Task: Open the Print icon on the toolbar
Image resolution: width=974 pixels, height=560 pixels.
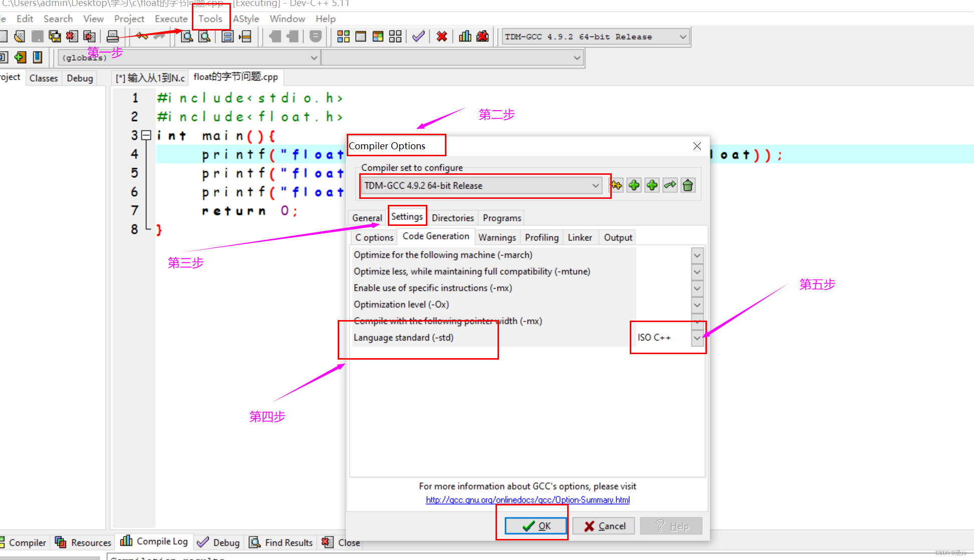Action: pyautogui.click(x=112, y=36)
